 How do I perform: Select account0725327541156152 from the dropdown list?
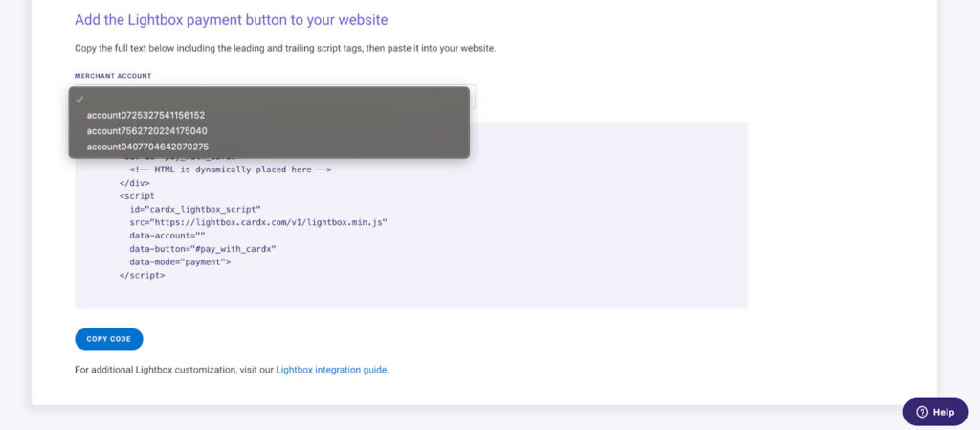tap(145, 115)
